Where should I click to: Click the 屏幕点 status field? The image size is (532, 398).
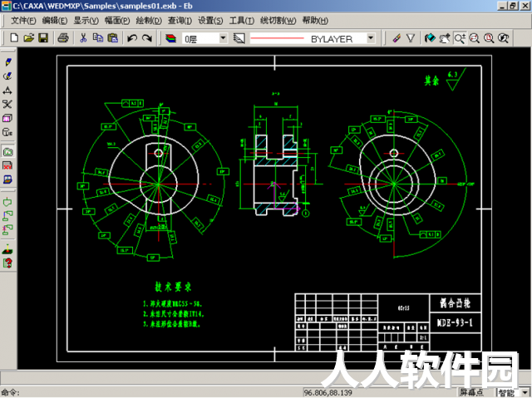[472, 393]
